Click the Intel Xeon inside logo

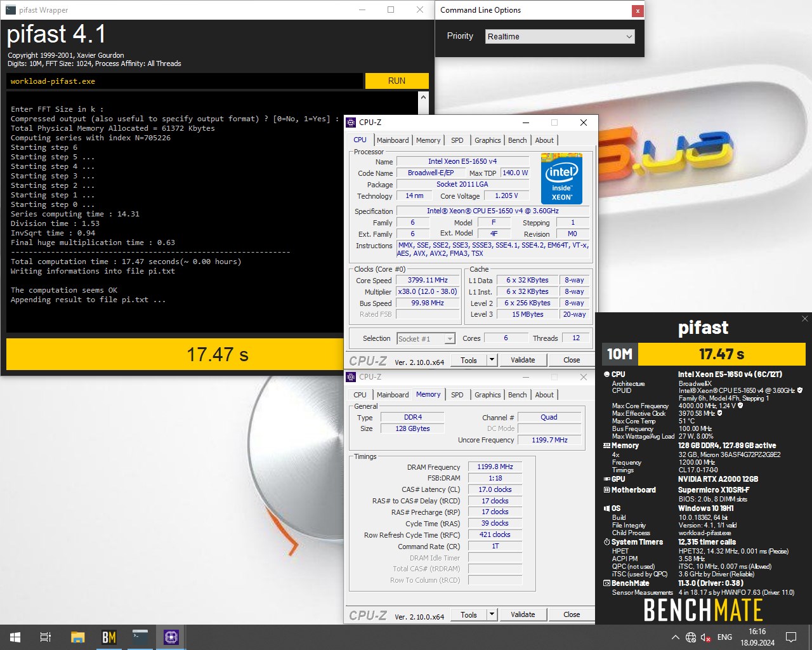point(561,178)
